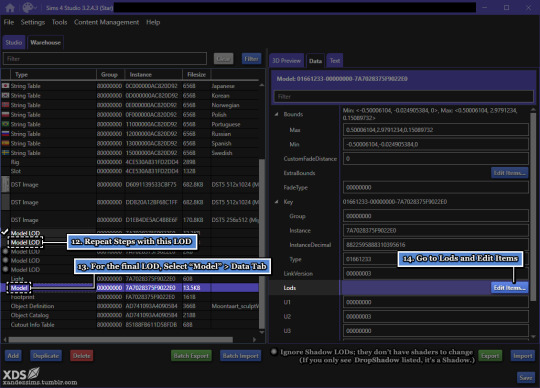Click Edit Items for Lods
540x388 pixels.
[x=509, y=288]
